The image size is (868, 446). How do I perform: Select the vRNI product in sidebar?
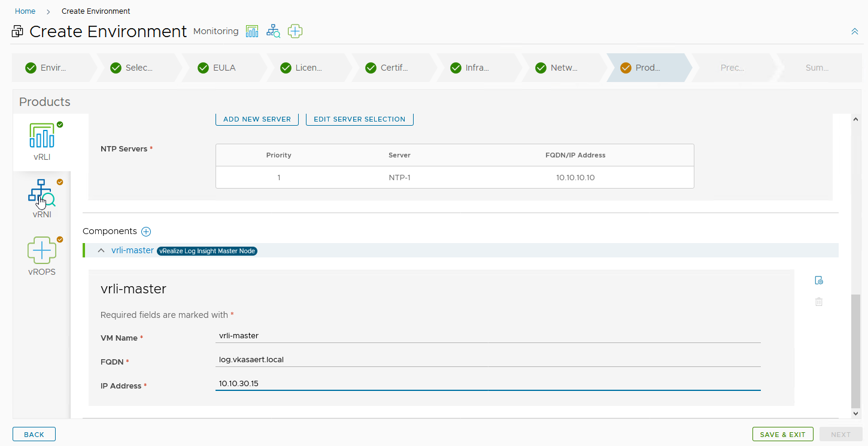[42, 198]
